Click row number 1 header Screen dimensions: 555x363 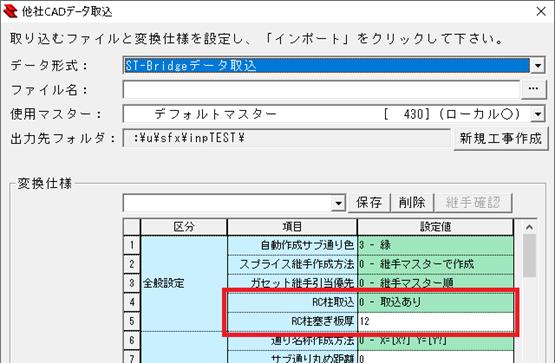point(132,245)
